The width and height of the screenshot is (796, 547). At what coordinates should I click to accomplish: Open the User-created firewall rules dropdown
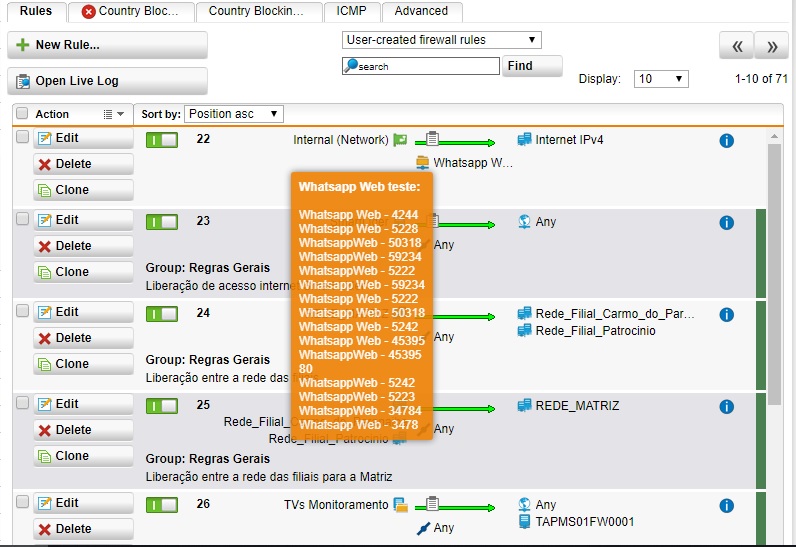pyautogui.click(x=442, y=40)
